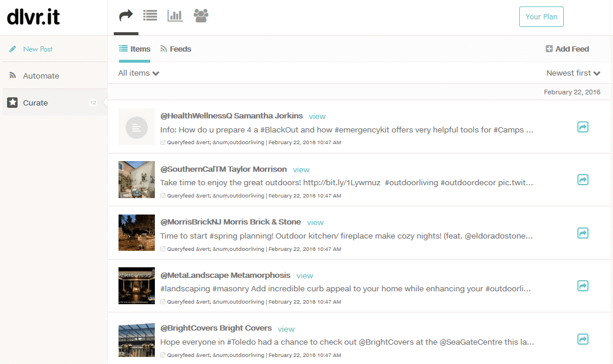Select the share arrow icon in top navigation
613x364 pixels.
pos(126,16)
